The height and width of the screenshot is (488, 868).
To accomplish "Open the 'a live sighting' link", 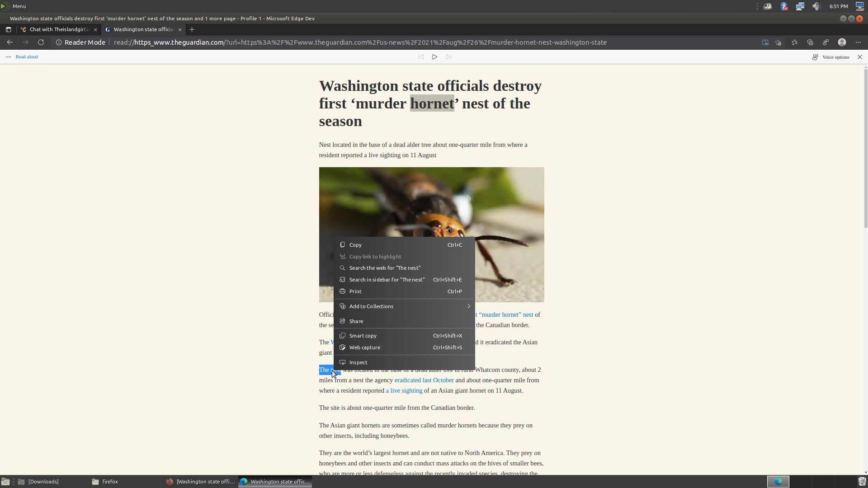I will pyautogui.click(x=404, y=391).
